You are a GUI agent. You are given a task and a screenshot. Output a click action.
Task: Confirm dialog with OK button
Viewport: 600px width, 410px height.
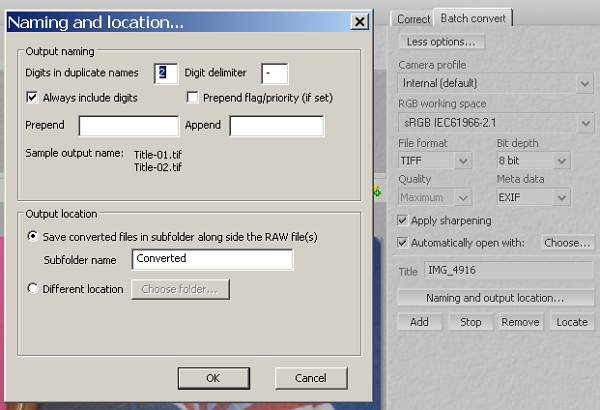(x=214, y=378)
